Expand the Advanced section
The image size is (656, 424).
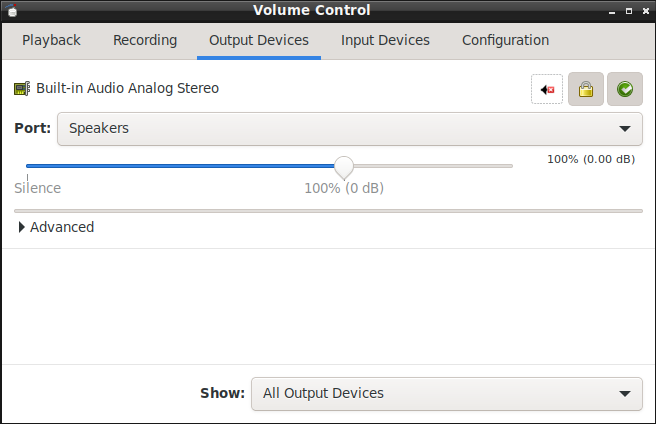[56, 227]
